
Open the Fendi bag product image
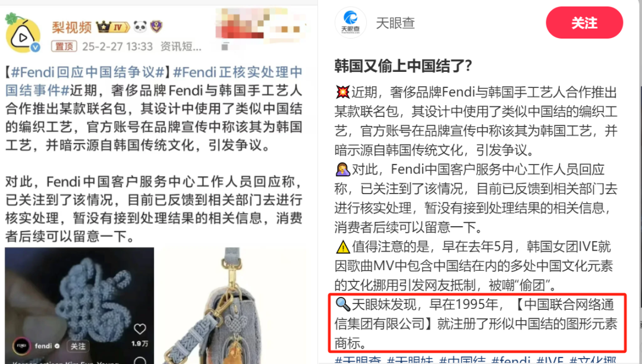(x=229, y=306)
